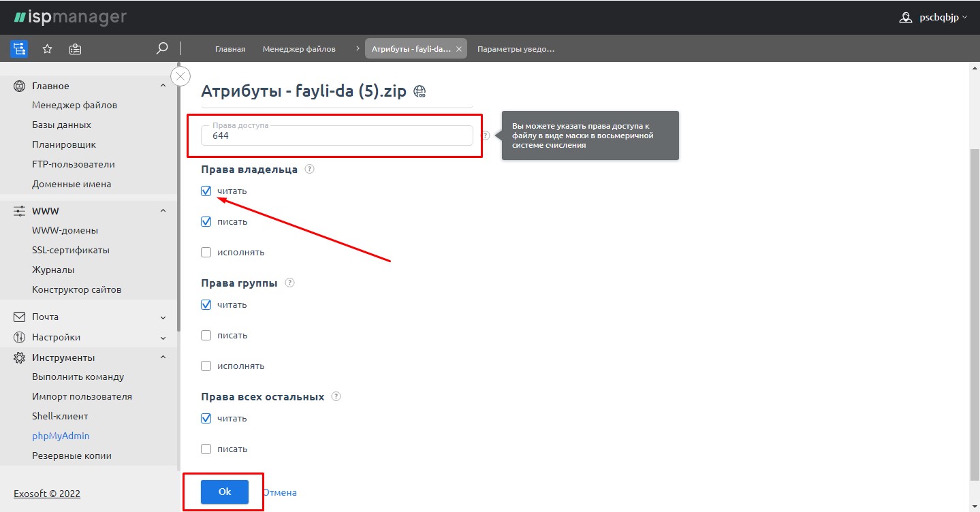980x512 pixels.
Task: Open phpMyAdmin link in sidebar
Action: (x=61, y=436)
